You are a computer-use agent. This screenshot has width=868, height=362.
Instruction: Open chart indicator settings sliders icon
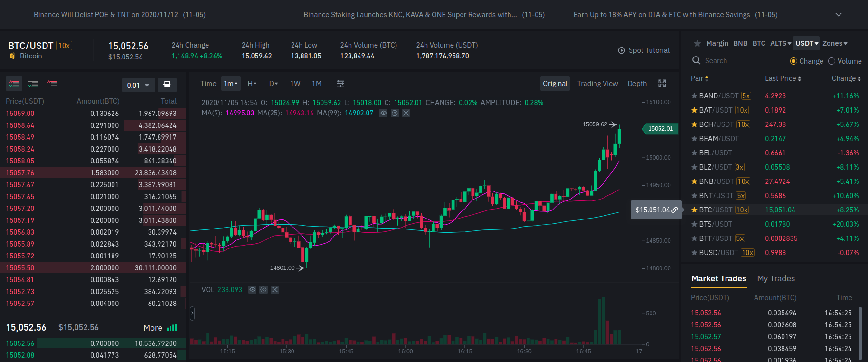340,84
